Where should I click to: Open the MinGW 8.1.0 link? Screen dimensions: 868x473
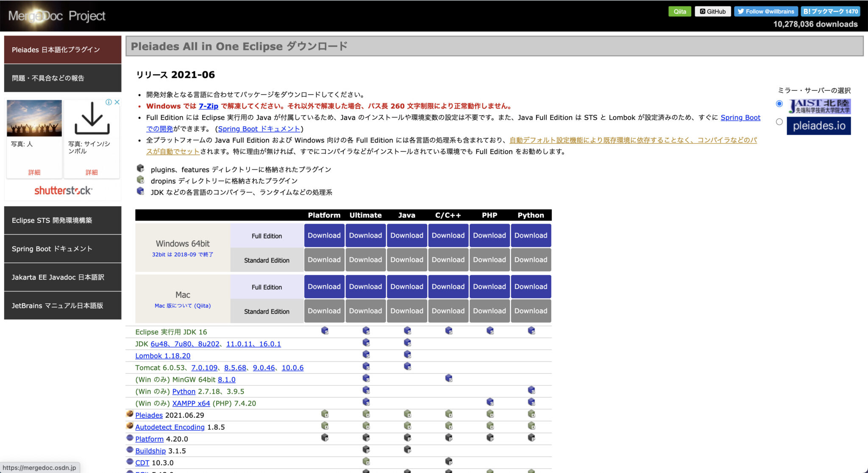[x=227, y=380]
